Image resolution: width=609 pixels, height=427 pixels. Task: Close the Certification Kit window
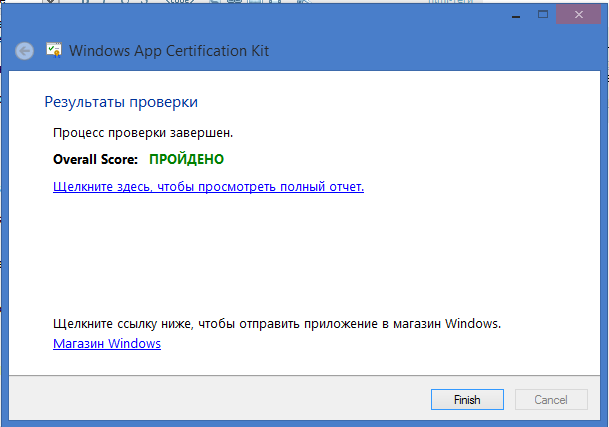579,15
